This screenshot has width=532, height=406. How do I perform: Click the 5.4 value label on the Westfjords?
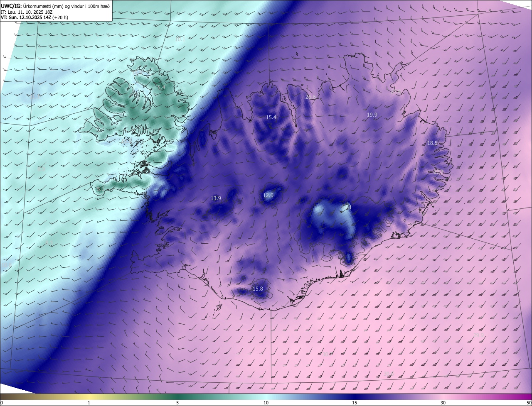pyautogui.click(x=161, y=88)
